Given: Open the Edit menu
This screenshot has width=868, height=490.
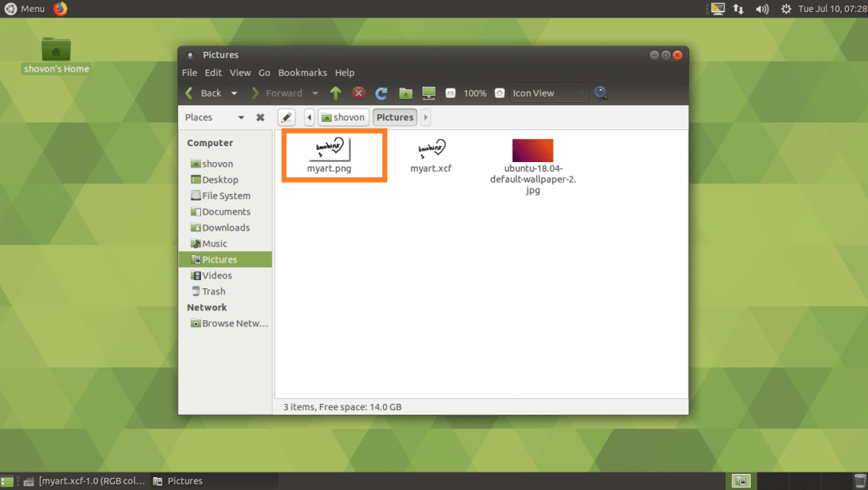Looking at the screenshot, I should tap(213, 72).
